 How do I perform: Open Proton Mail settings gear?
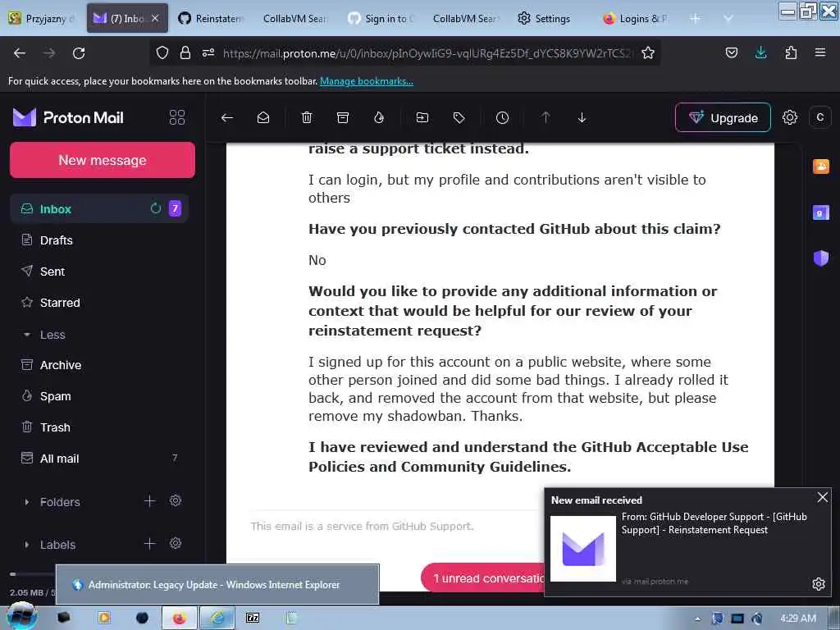[x=790, y=117]
